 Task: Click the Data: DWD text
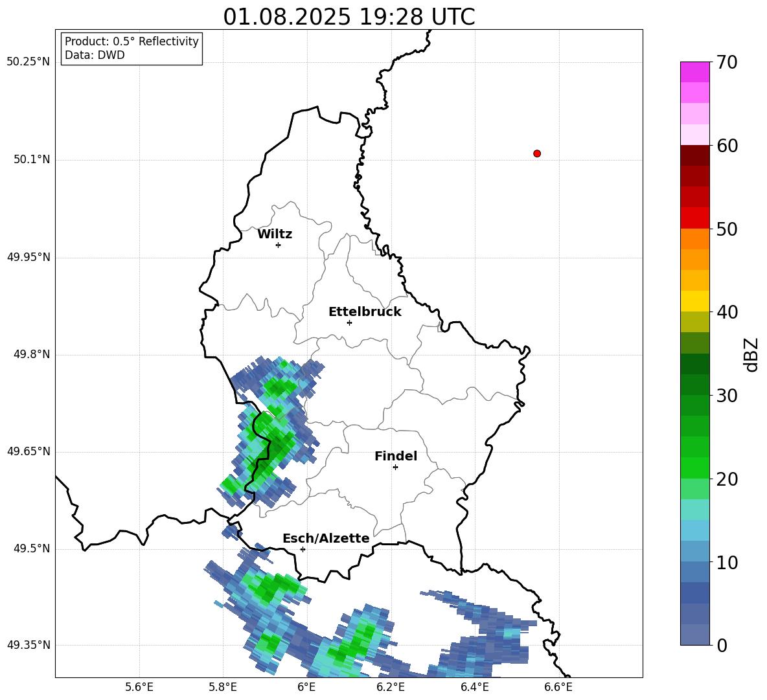[95, 55]
